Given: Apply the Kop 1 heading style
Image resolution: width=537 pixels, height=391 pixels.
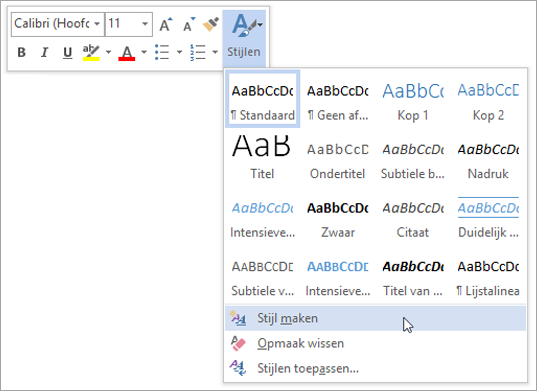Looking at the screenshot, I should 413,99.
